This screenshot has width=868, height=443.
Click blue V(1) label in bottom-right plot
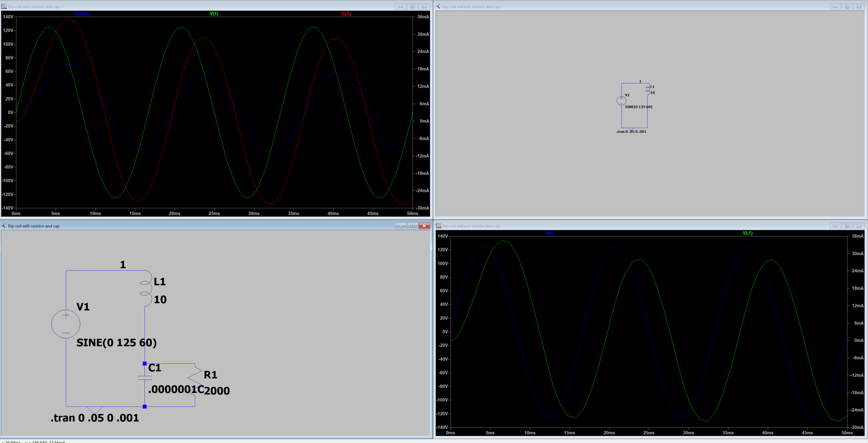pyautogui.click(x=549, y=233)
